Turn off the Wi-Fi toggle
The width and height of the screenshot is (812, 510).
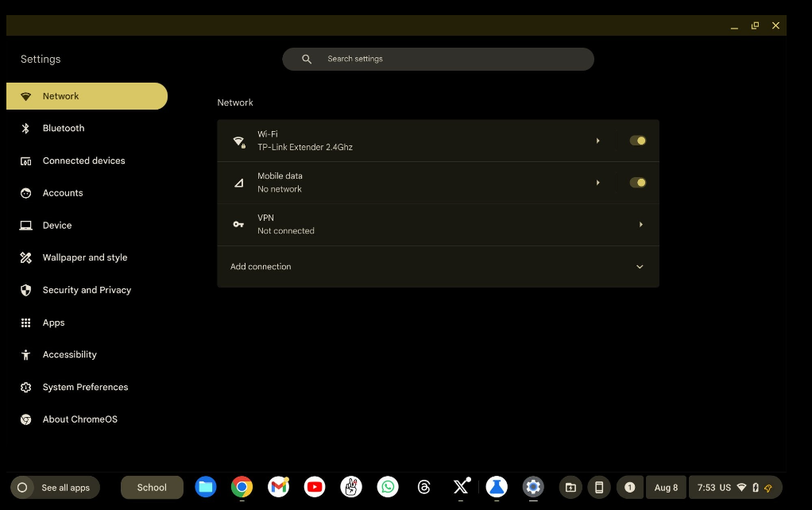point(637,141)
